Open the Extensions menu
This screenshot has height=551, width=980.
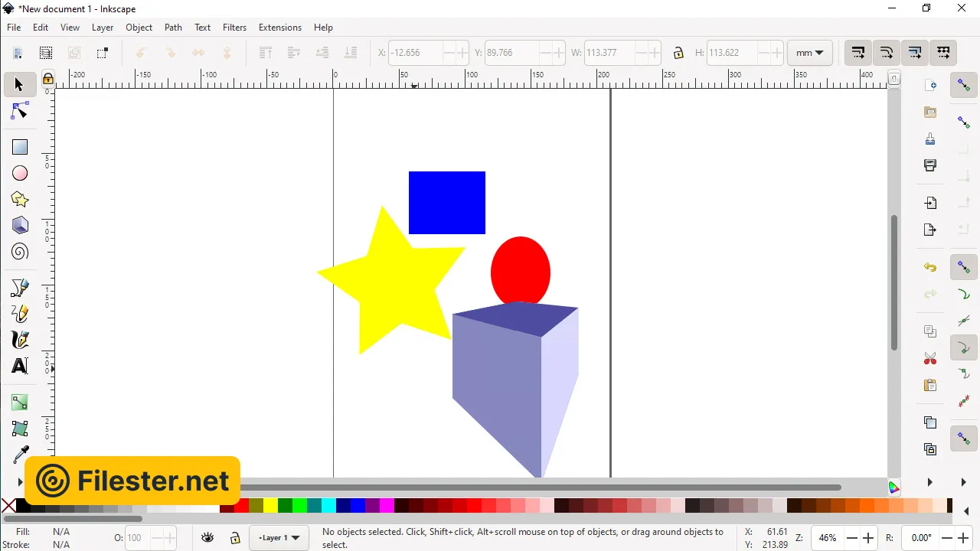pyautogui.click(x=279, y=28)
